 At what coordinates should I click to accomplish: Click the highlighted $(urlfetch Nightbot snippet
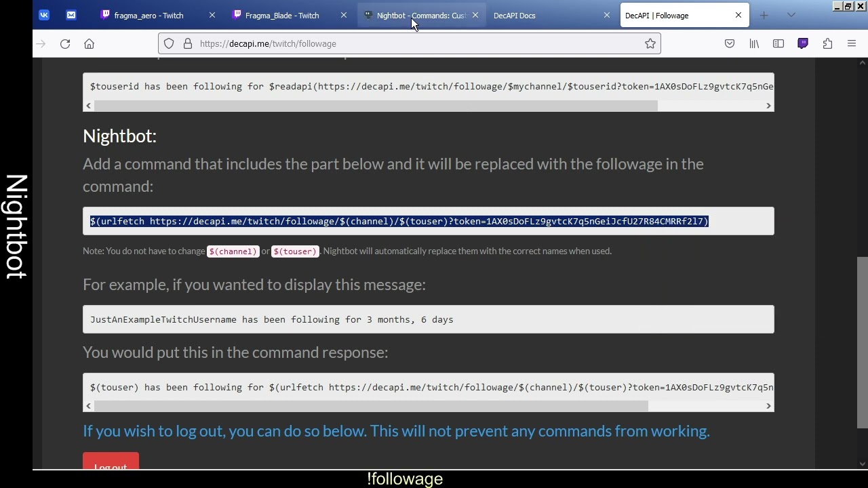(x=399, y=221)
